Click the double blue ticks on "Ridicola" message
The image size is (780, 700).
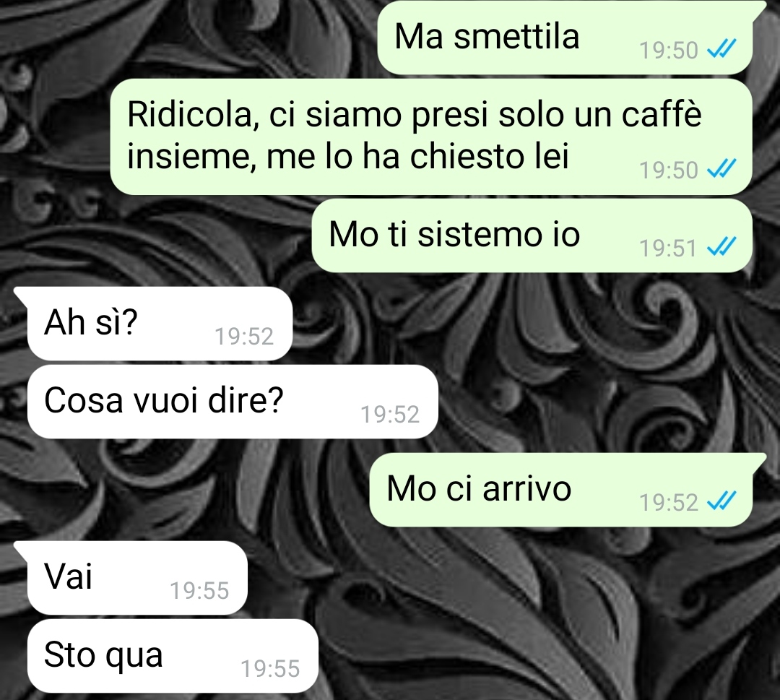tap(721, 169)
